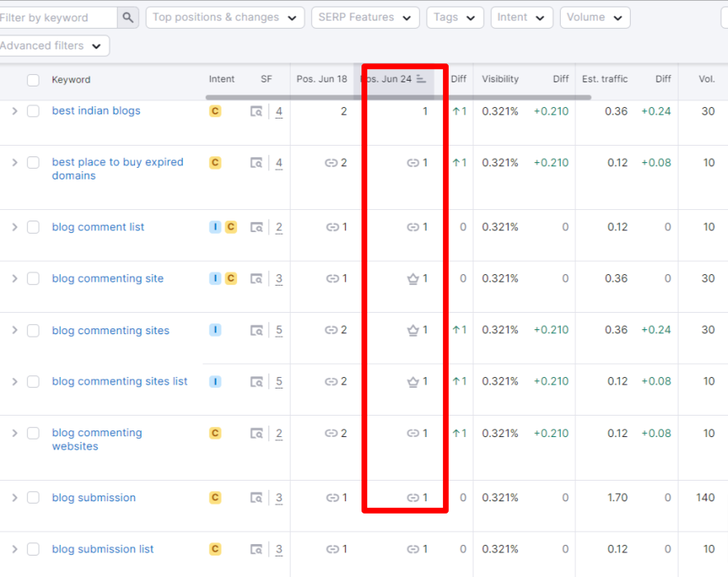Viewport: 728px width, 577px height.
Task: Click SERP icon in blog submission row
Action: pos(257,498)
